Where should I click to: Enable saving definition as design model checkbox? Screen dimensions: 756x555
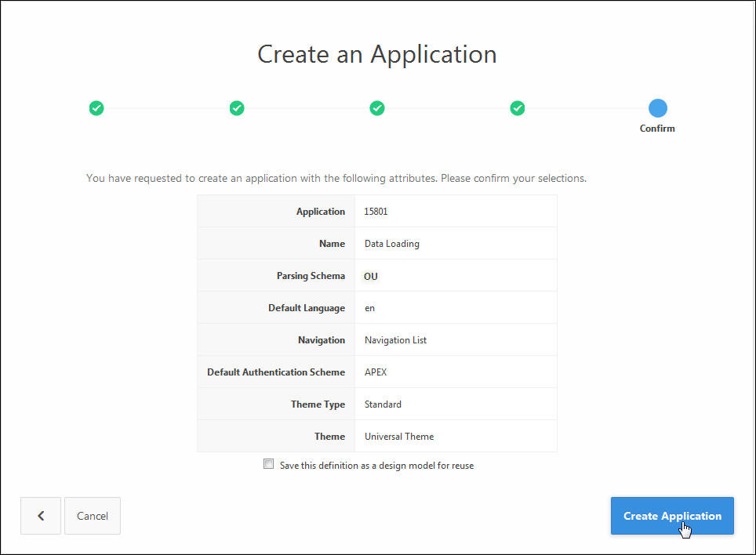(269, 464)
